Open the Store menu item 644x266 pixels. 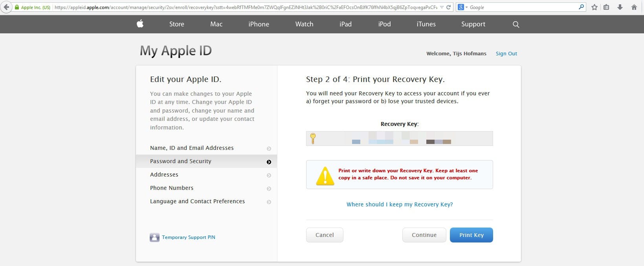(x=176, y=24)
